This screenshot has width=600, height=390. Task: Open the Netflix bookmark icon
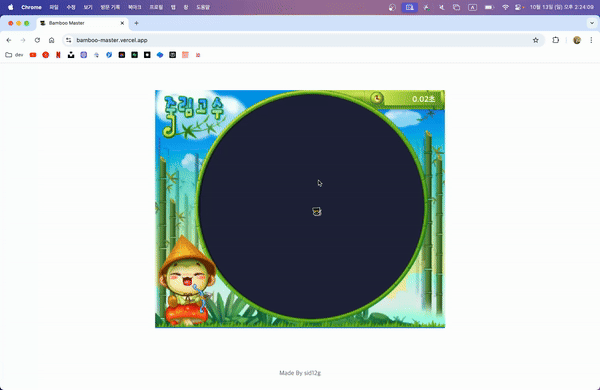pos(58,55)
